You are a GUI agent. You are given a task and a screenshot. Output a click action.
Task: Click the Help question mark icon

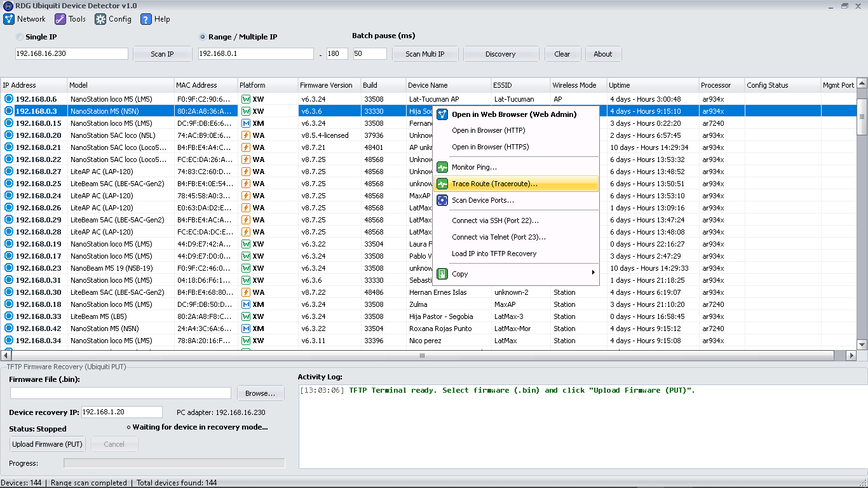(146, 19)
